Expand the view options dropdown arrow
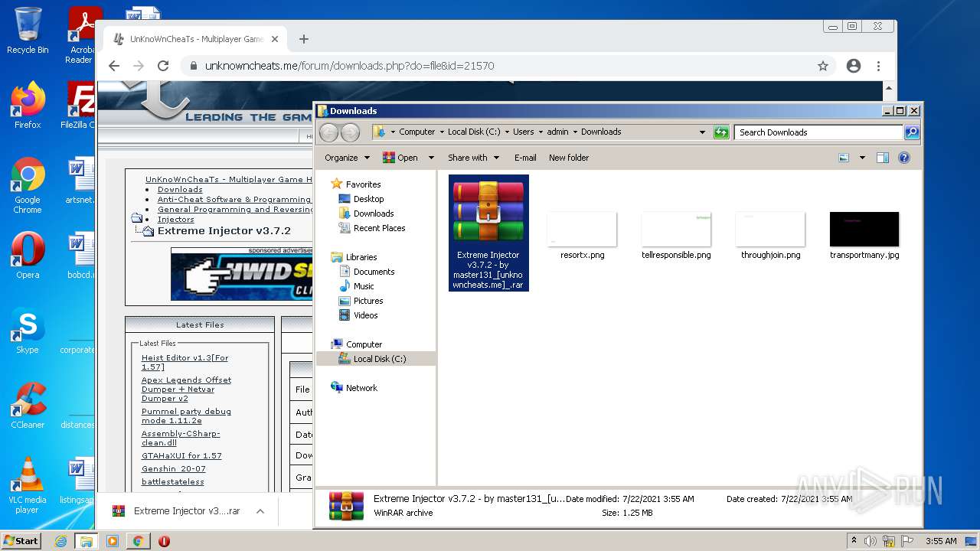The width and height of the screenshot is (980, 551). coord(862,158)
